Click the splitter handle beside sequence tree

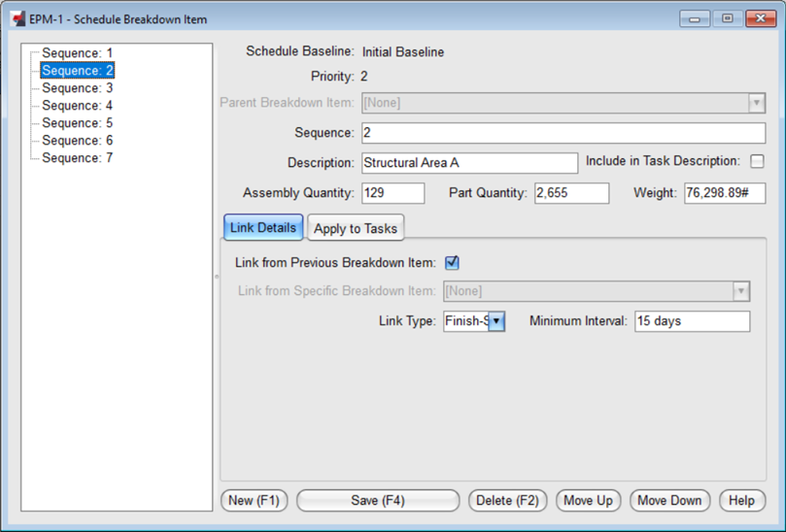[x=217, y=277]
